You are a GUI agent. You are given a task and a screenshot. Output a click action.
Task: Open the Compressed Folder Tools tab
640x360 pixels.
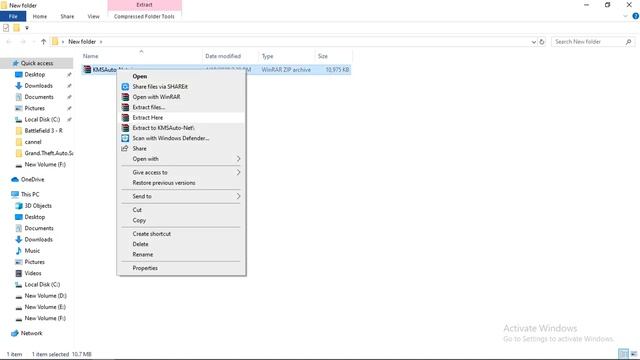144,16
